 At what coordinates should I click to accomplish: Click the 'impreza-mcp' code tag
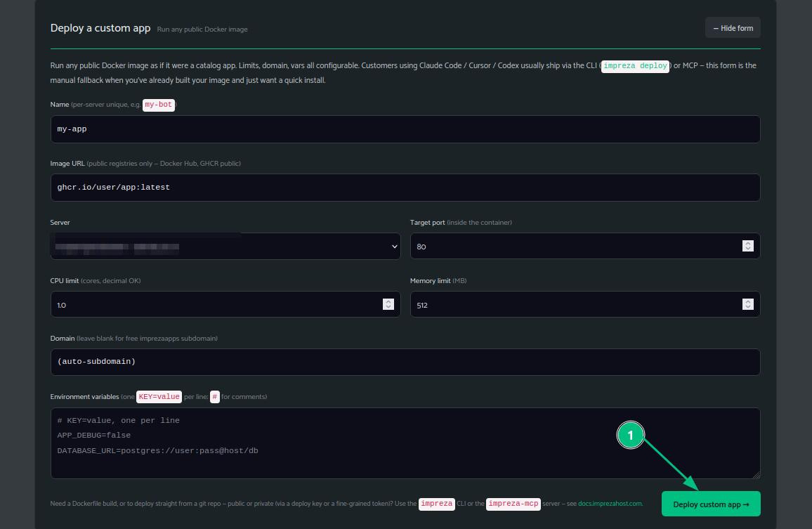[x=513, y=504]
